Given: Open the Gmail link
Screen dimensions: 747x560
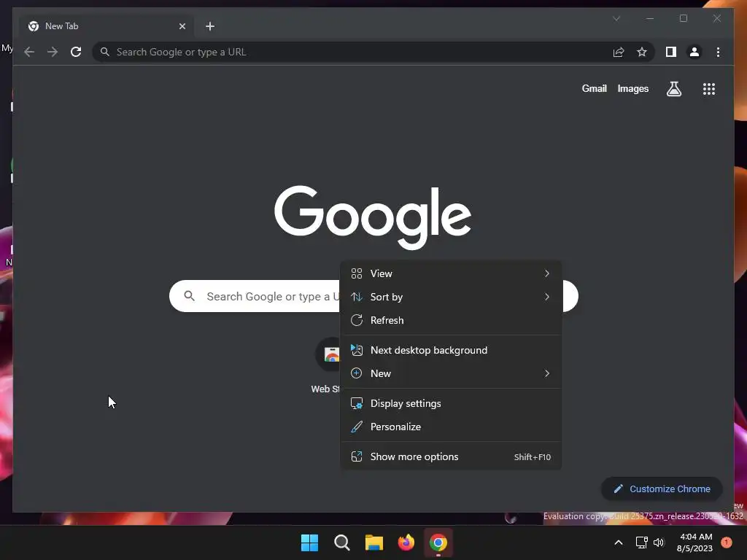Looking at the screenshot, I should (594, 88).
